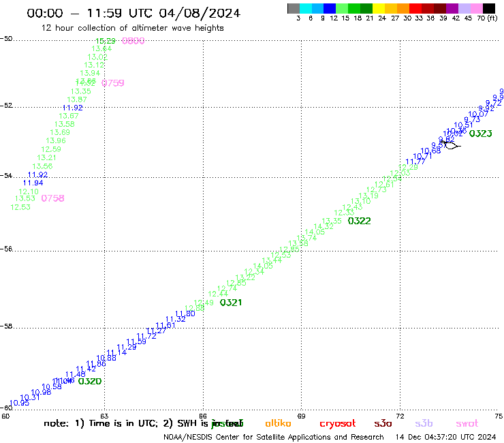
Task: Click the longitude axis label 66
Action: (203, 416)
